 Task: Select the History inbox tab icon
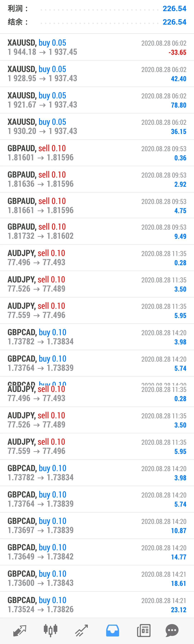(112, 630)
